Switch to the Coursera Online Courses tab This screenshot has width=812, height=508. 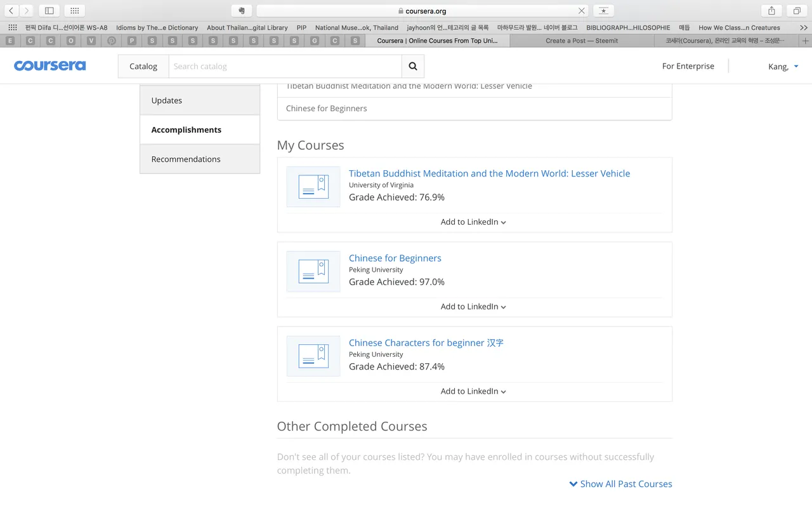tap(438, 41)
